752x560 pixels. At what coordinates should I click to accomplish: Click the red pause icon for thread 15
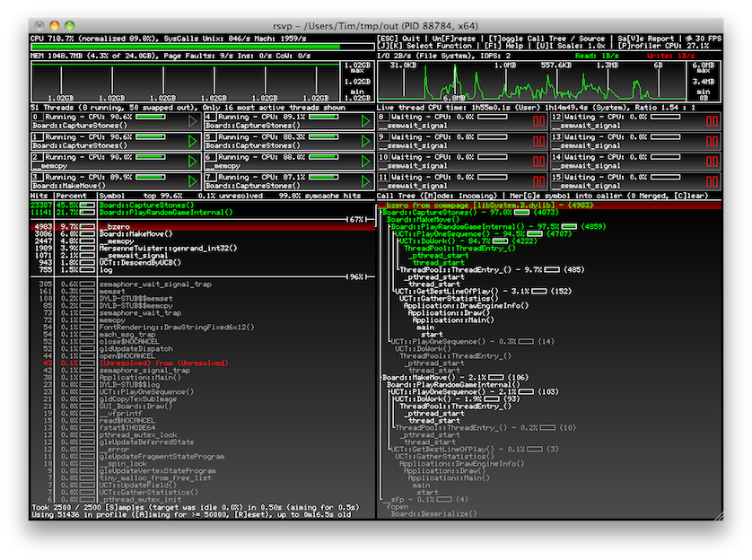coord(712,182)
